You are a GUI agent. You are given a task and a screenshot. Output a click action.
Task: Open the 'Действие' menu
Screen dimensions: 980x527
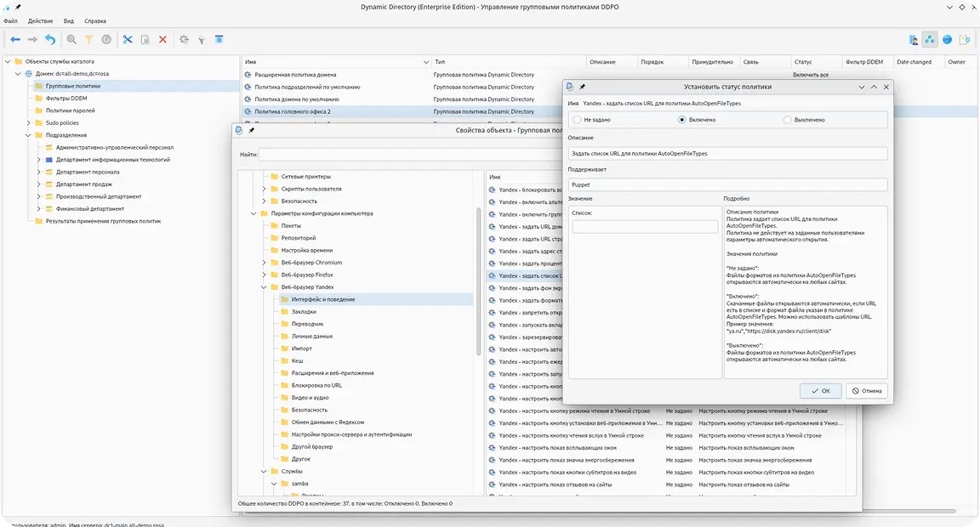[x=40, y=20]
